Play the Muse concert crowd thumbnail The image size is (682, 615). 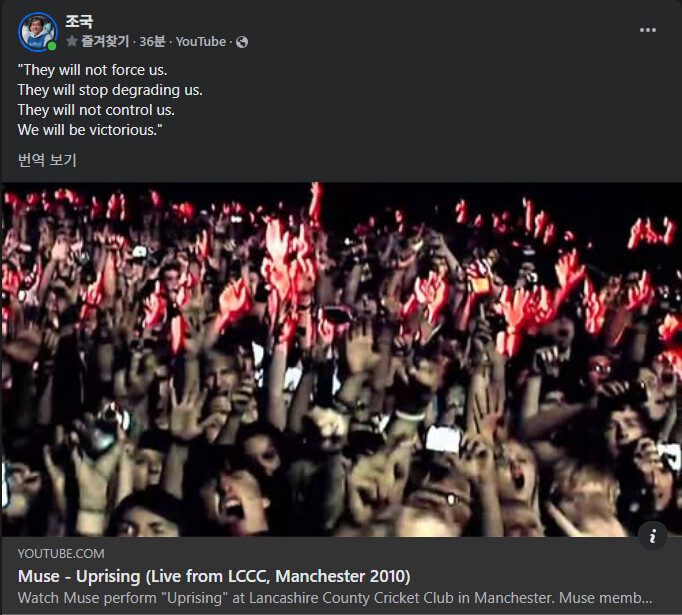coord(341,359)
